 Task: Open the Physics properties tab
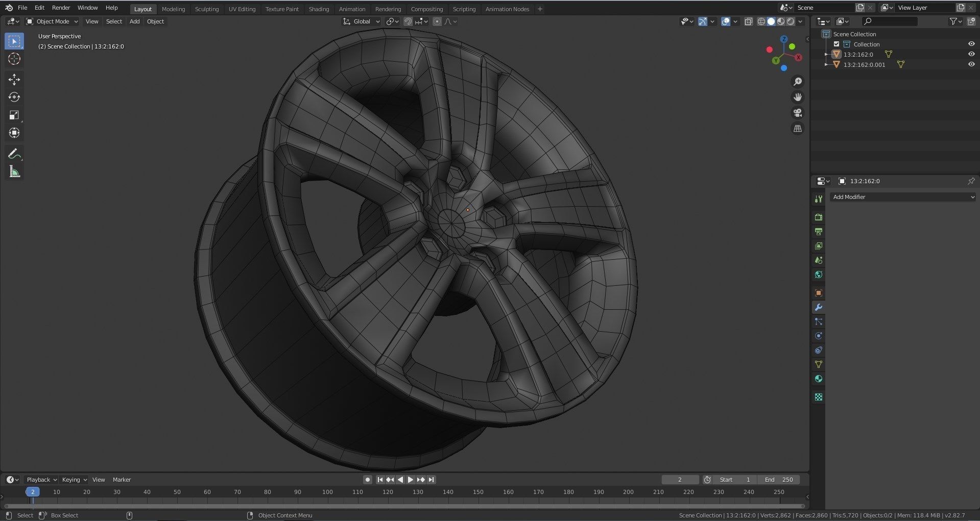[x=819, y=336]
